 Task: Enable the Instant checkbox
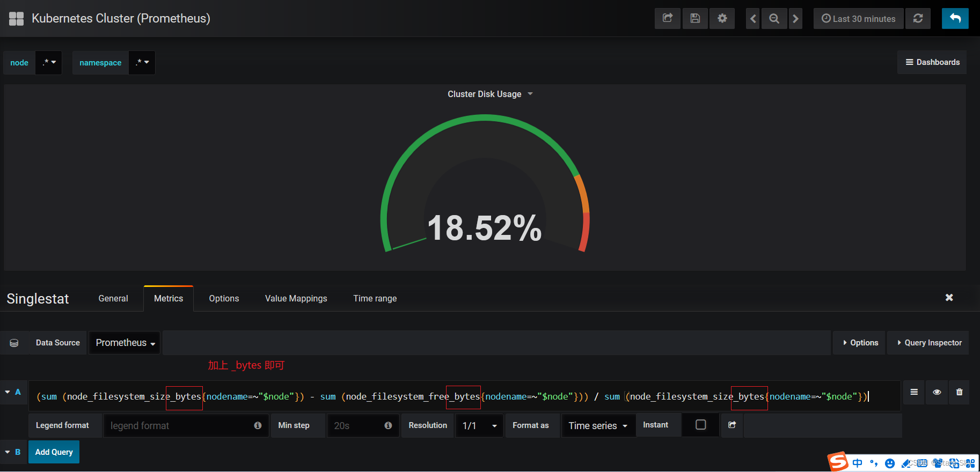700,425
